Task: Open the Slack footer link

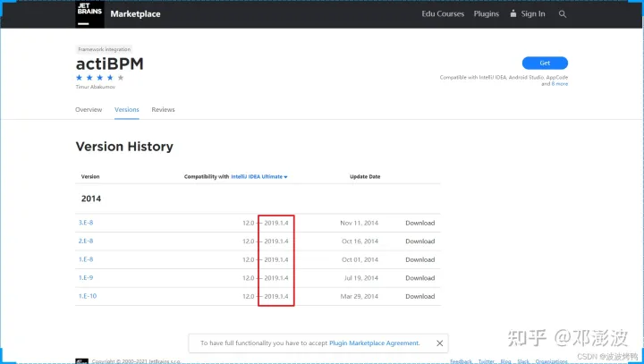Action: tap(523, 361)
